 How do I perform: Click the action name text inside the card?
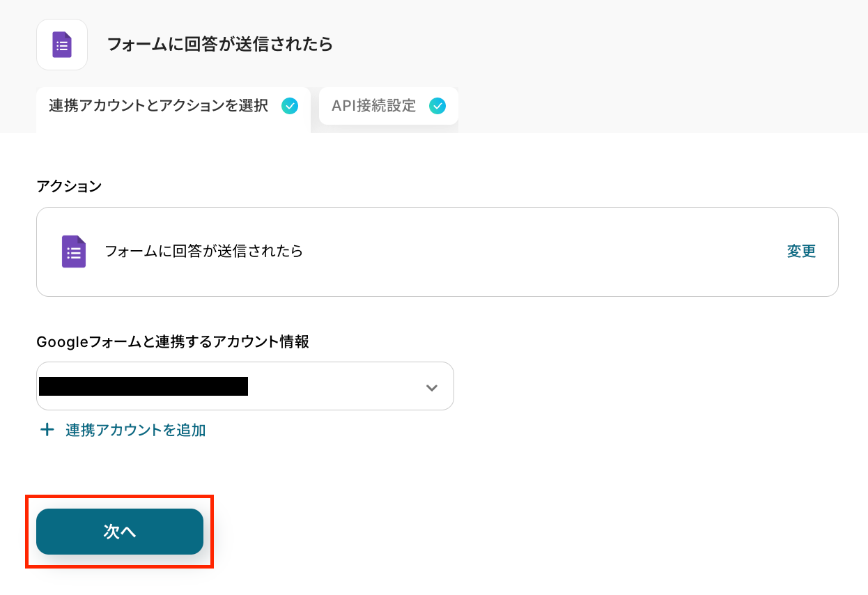(x=204, y=252)
